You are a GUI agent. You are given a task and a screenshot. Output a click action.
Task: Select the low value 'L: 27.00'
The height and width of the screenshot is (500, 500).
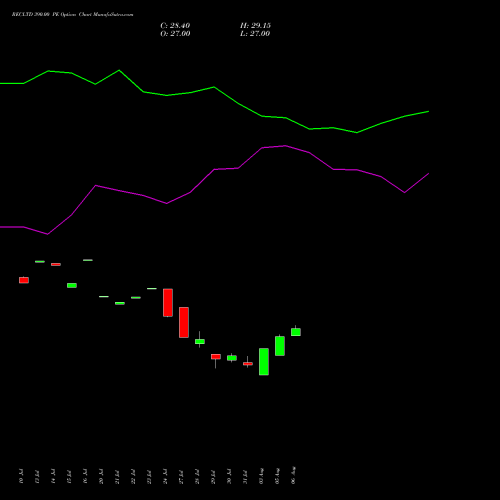tap(255, 34)
